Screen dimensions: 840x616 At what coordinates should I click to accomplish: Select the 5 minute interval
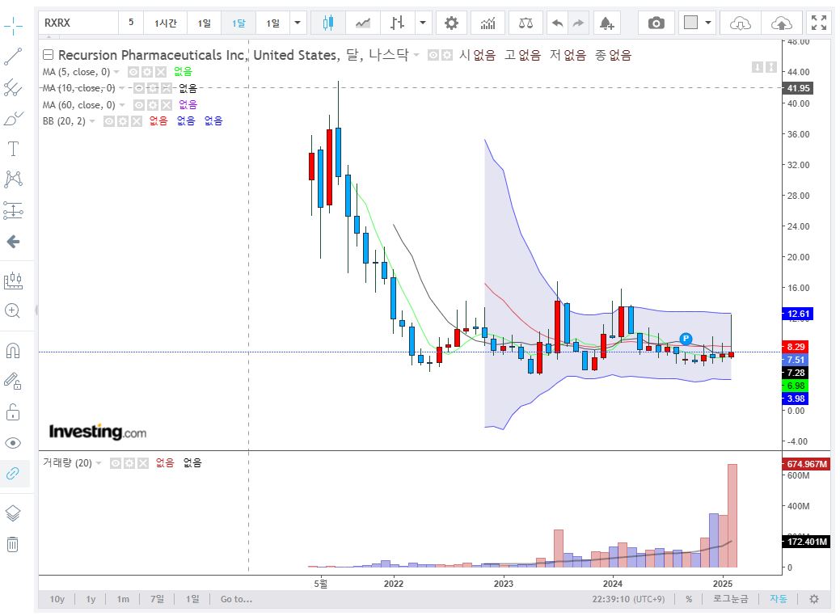pyautogui.click(x=131, y=23)
